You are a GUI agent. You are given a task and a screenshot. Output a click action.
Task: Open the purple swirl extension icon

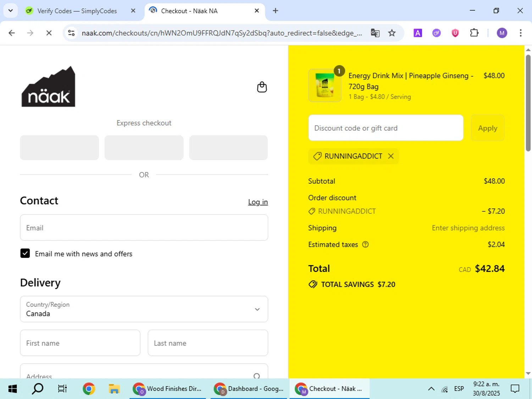pos(437,33)
